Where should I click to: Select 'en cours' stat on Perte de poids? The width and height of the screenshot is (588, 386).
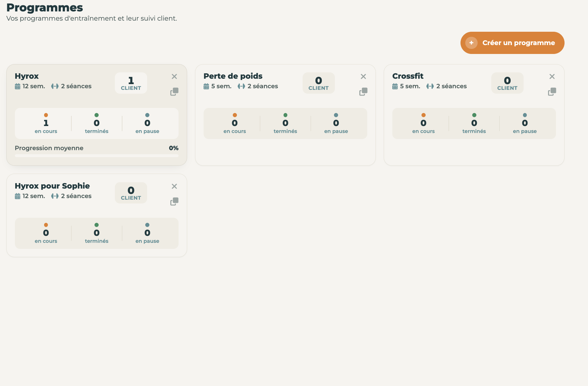click(235, 123)
